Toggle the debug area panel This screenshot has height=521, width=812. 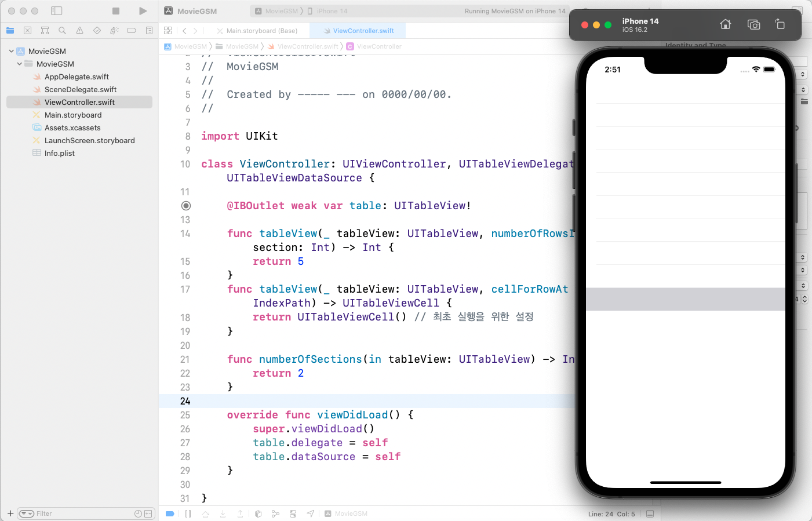[650, 514]
